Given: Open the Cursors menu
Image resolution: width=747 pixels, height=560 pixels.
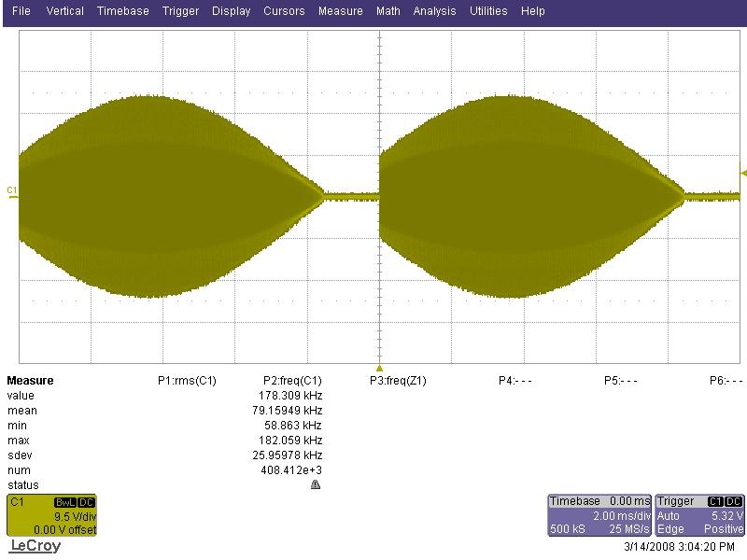Looking at the screenshot, I should [x=284, y=11].
